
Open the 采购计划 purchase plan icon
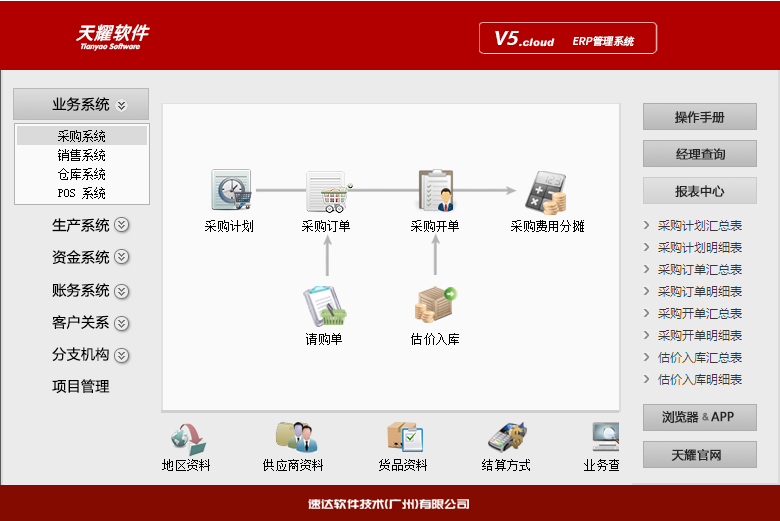pyautogui.click(x=231, y=190)
